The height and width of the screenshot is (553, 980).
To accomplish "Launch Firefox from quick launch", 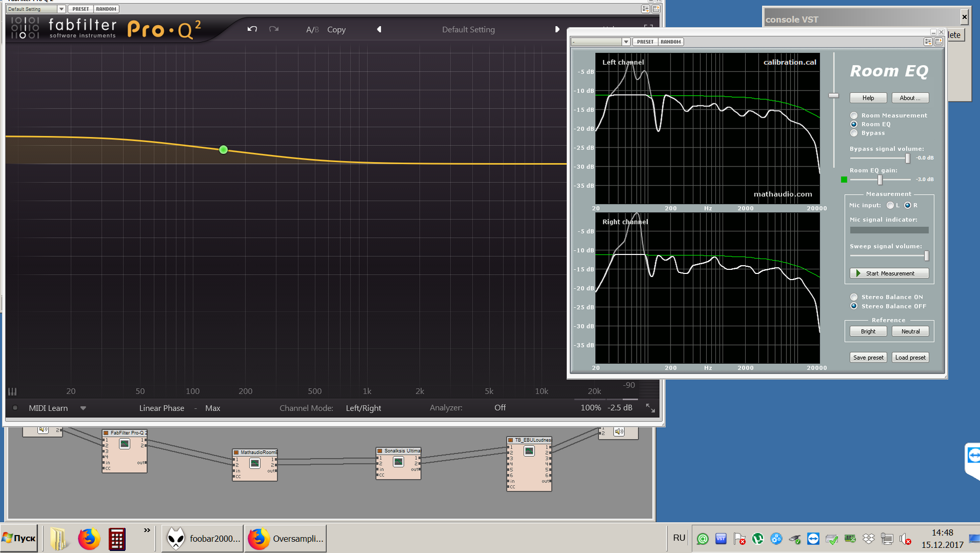I will point(89,539).
